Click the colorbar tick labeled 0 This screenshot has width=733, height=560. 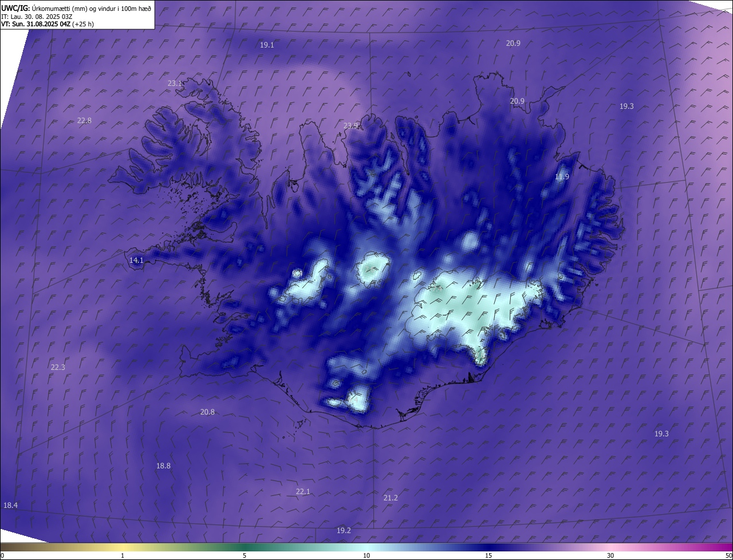(2, 556)
